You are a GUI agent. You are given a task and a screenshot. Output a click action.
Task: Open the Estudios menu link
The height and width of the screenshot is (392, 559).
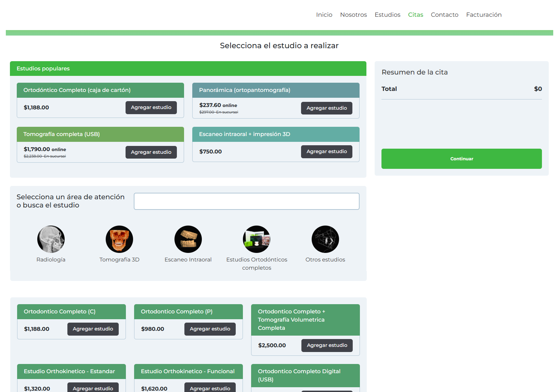(x=387, y=15)
